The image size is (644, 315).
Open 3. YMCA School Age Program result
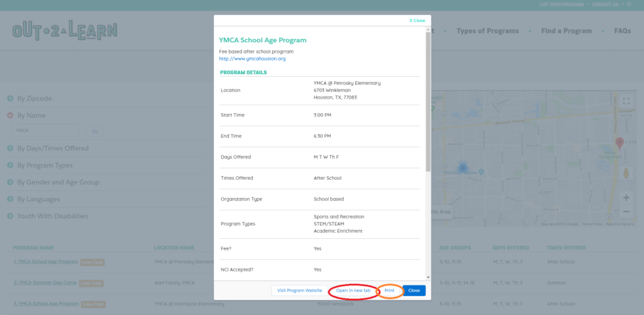click(46, 304)
